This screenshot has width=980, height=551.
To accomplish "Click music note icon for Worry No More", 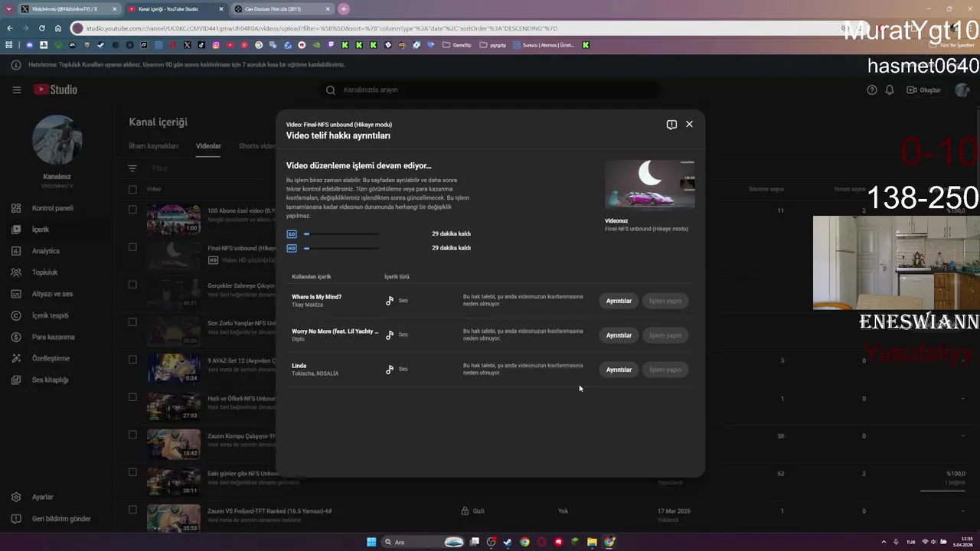I will click(390, 335).
